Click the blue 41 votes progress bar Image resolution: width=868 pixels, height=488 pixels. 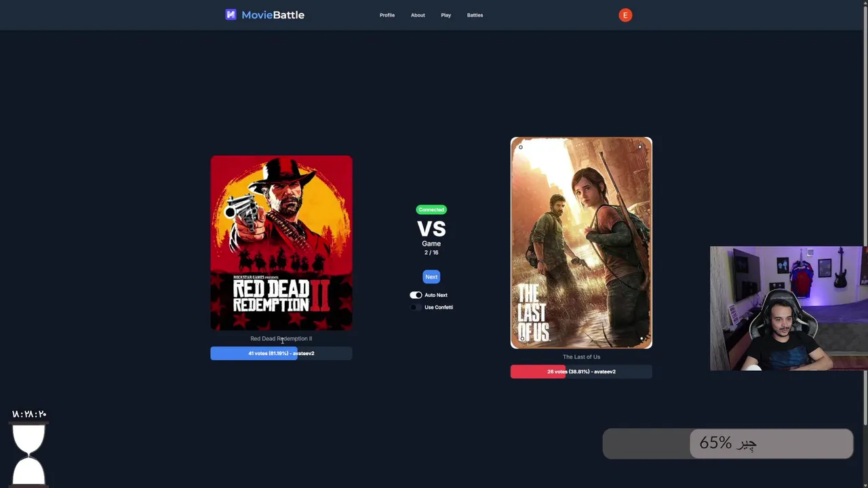pyautogui.click(x=281, y=353)
